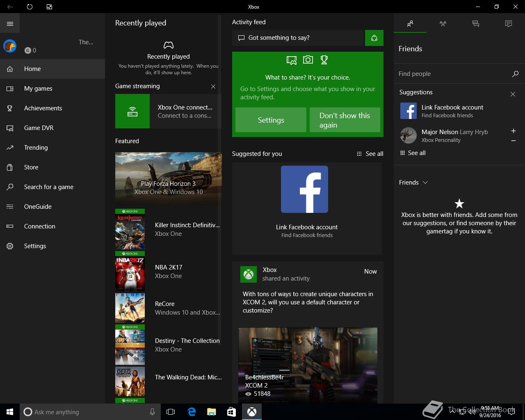Go to Home in sidebar
Image resolution: width=525 pixels, height=420 pixels.
pos(52,69)
